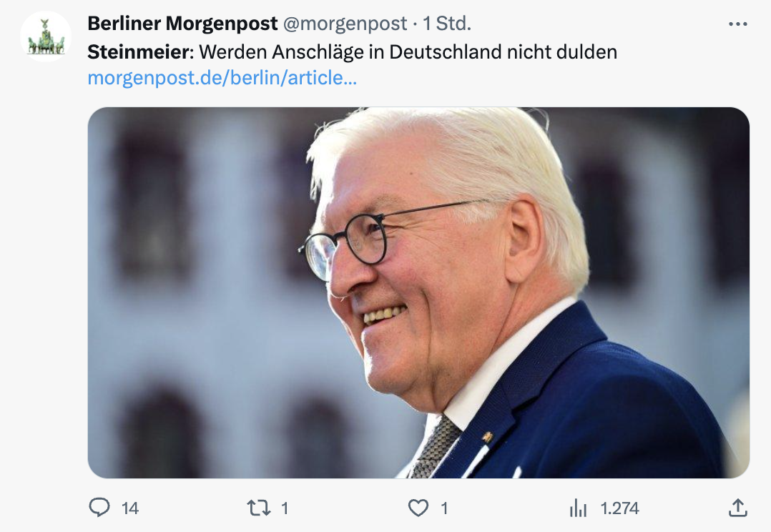Viewport: 771px width, 532px height.
Task: Open the Steinmeier photo in the tweet
Action: (x=418, y=292)
